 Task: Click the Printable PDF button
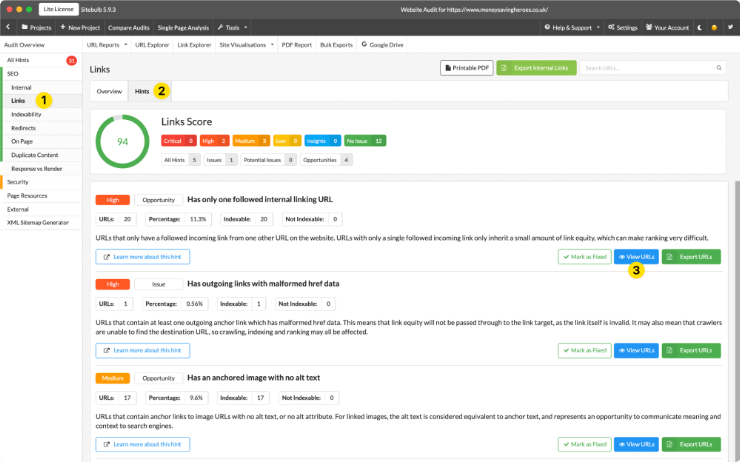(467, 68)
